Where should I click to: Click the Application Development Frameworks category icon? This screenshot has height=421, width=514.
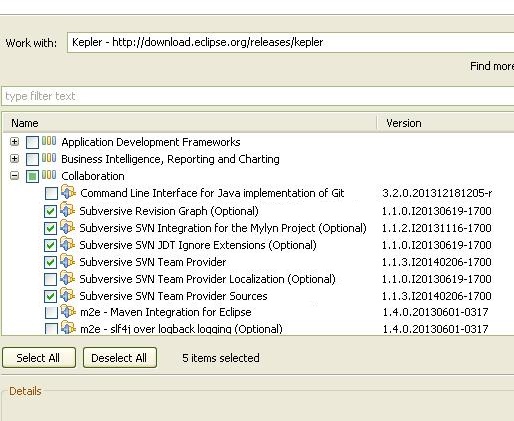tap(49, 141)
